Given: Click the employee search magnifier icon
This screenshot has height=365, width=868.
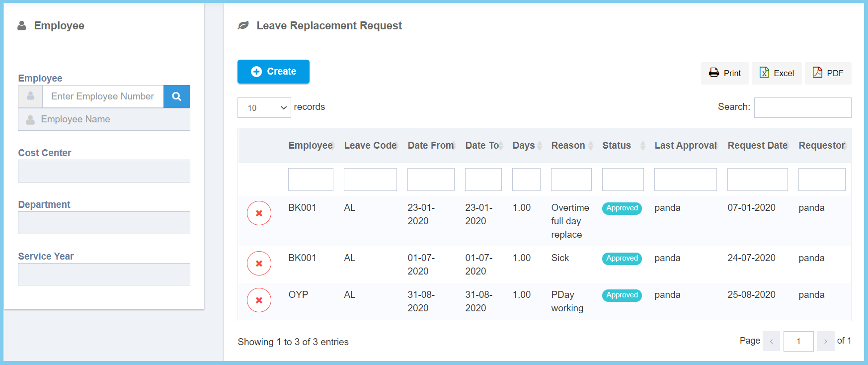Looking at the screenshot, I should coord(176,96).
